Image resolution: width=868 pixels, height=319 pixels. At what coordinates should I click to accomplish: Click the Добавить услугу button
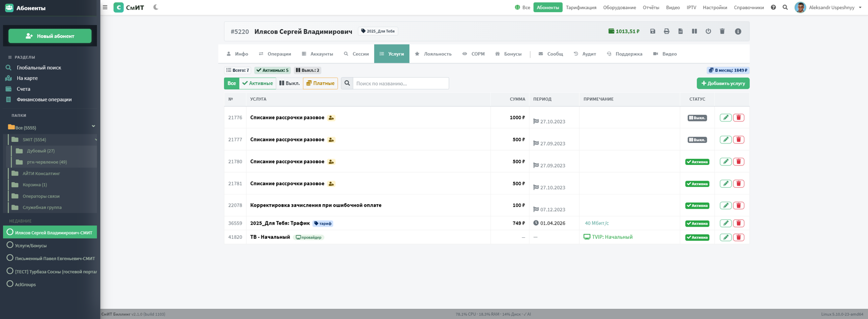click(x=723, y=83)
